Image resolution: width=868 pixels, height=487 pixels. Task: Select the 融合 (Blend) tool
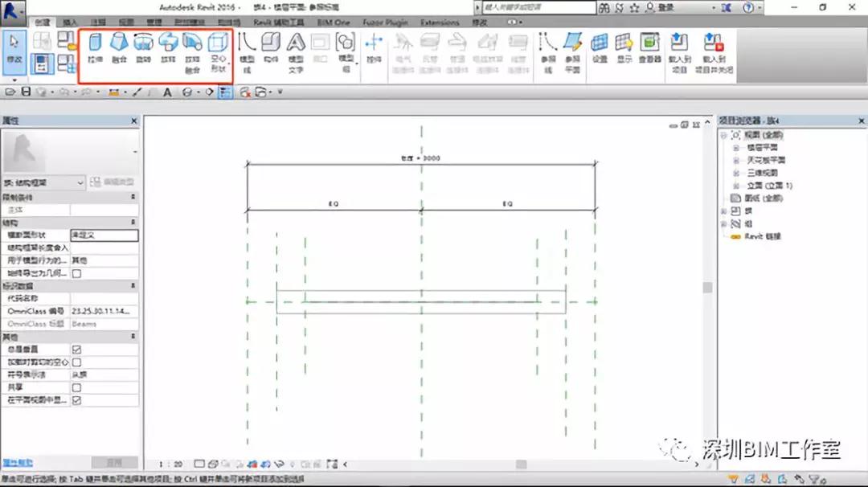click(x=119, y=47)
